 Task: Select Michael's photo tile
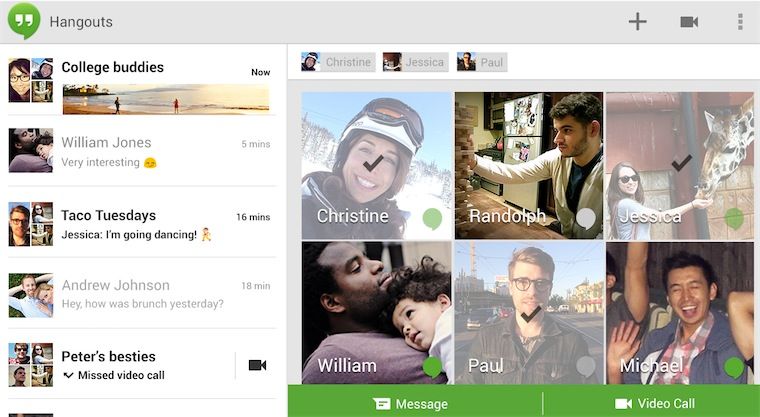tap(680, 313)
